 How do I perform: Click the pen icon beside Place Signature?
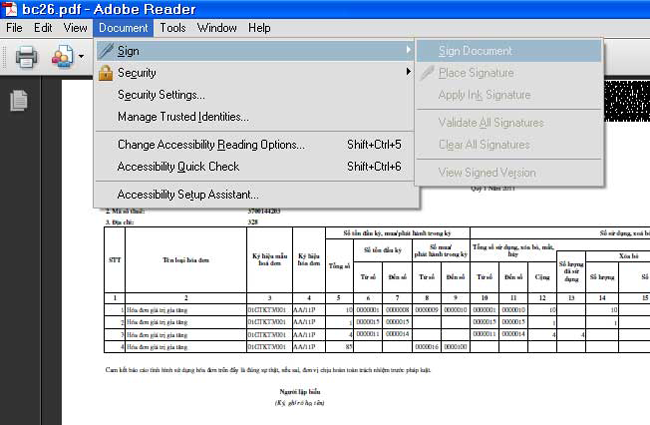tap(427, 73)
